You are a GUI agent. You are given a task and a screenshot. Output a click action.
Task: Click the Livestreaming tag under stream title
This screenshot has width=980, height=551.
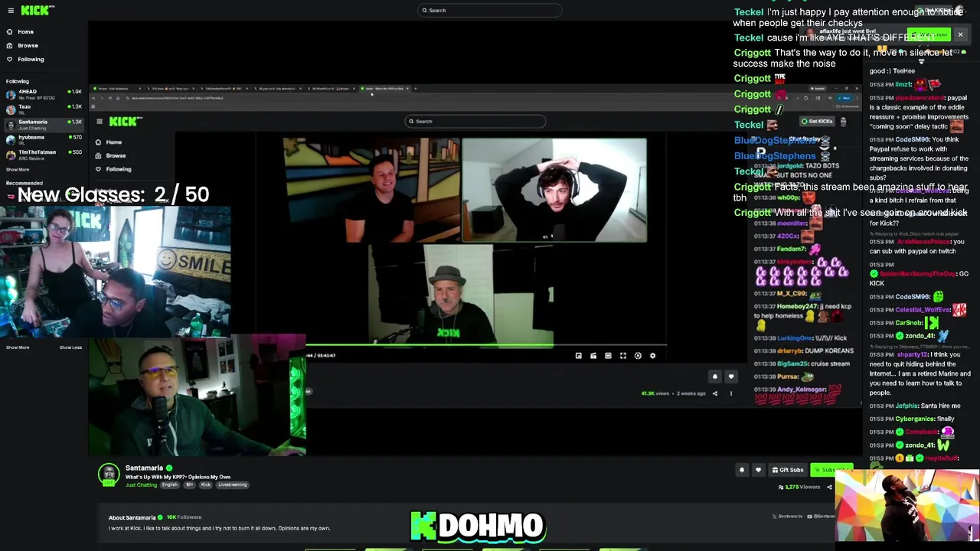(x=232, y=484)
